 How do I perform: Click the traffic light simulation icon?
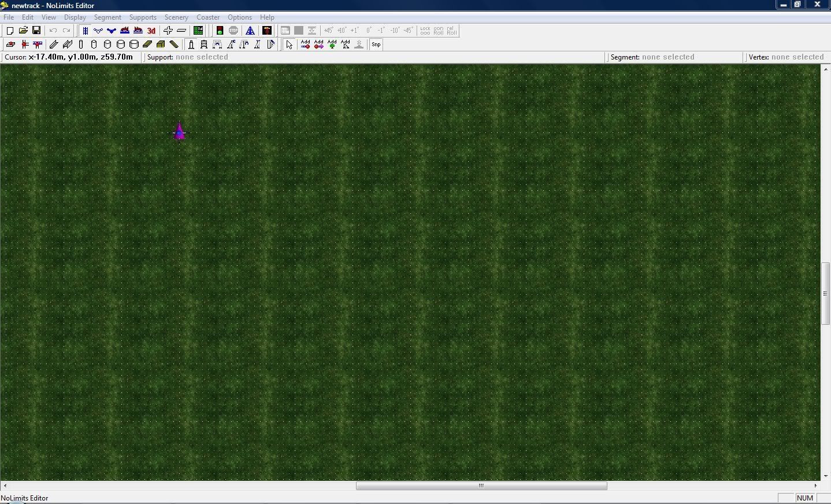point(220,31)
